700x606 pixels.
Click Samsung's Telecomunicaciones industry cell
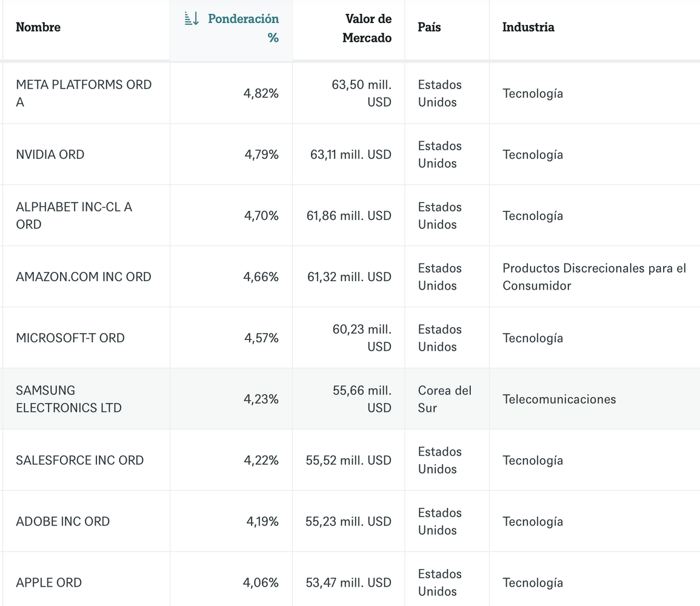tap(559, 399)
